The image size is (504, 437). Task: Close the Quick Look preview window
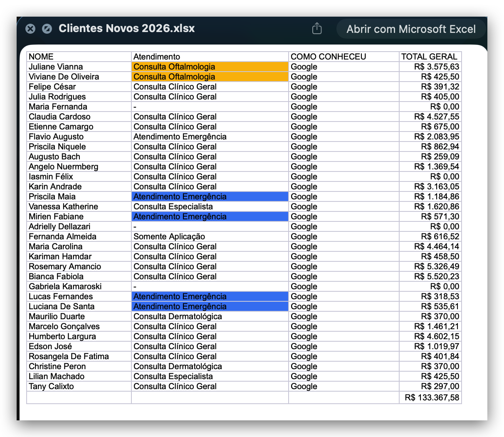click(30, 29)
